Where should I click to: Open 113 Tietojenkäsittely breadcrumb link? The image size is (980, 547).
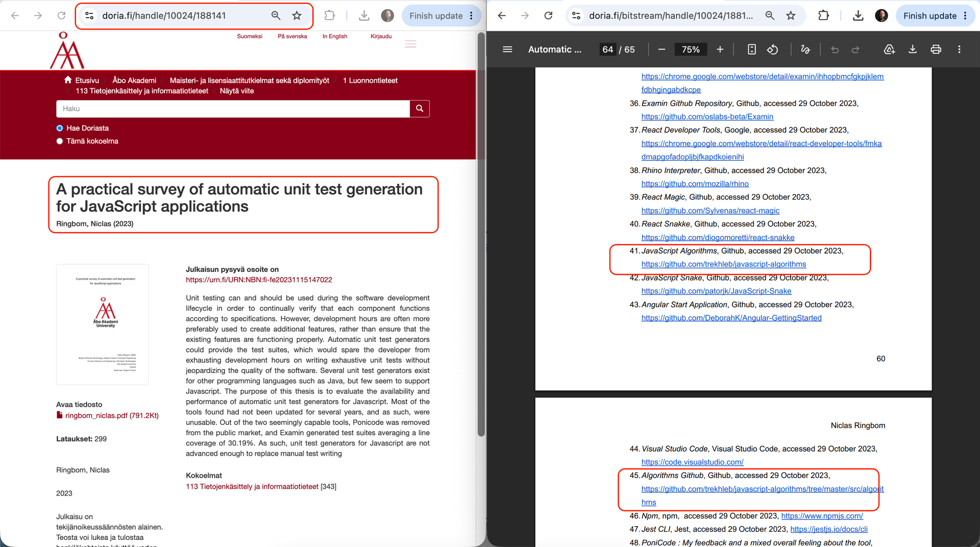(x=142, y=91)
